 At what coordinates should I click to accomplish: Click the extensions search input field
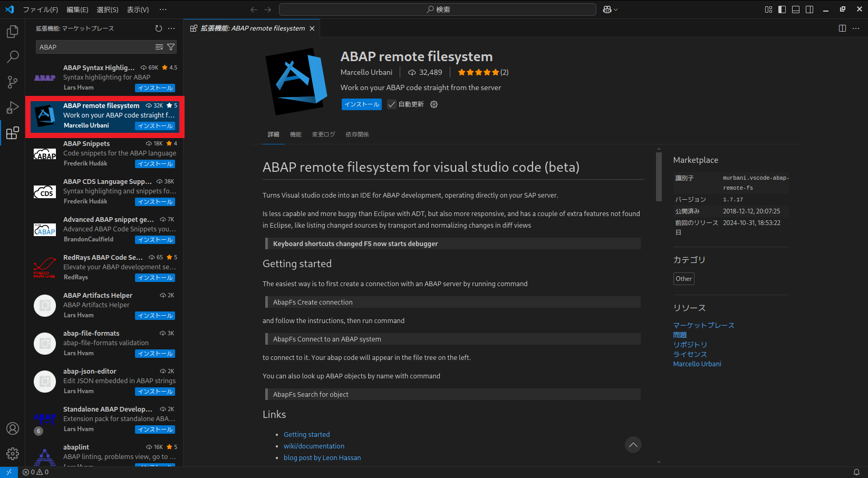tap(95, 47)
